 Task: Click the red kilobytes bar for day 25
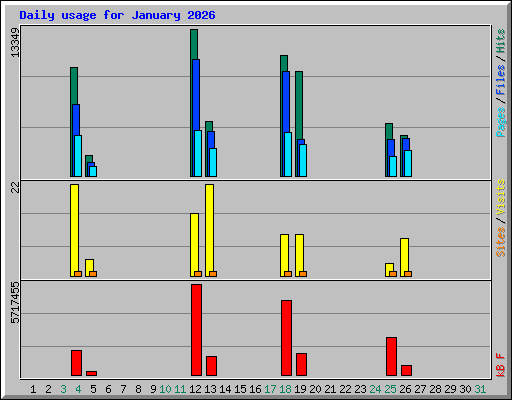tap(391, 356)
